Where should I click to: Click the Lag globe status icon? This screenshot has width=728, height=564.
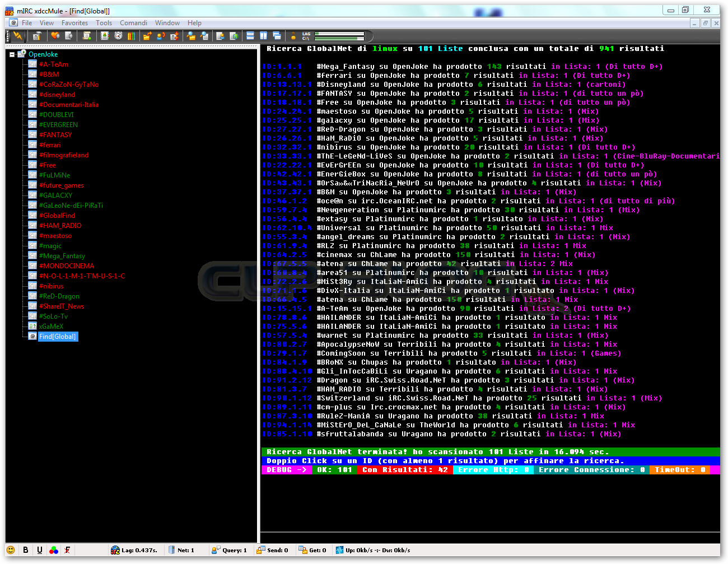115,550
